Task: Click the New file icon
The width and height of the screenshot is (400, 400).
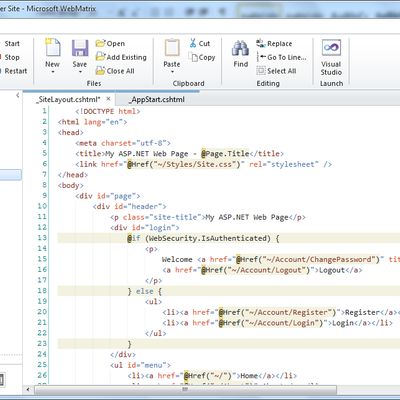Action: point(53,47)
